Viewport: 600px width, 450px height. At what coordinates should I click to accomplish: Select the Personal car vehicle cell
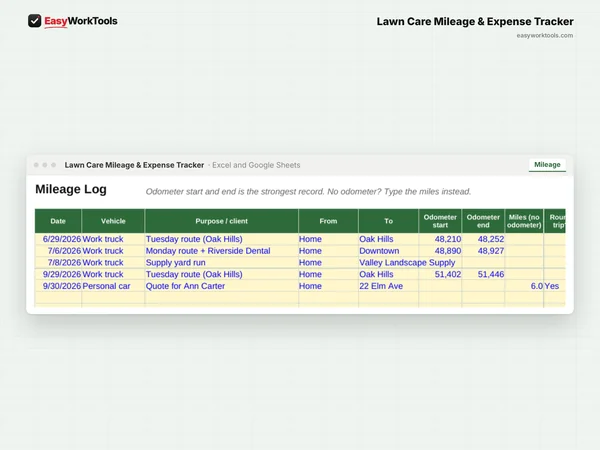tap(113, 286)
